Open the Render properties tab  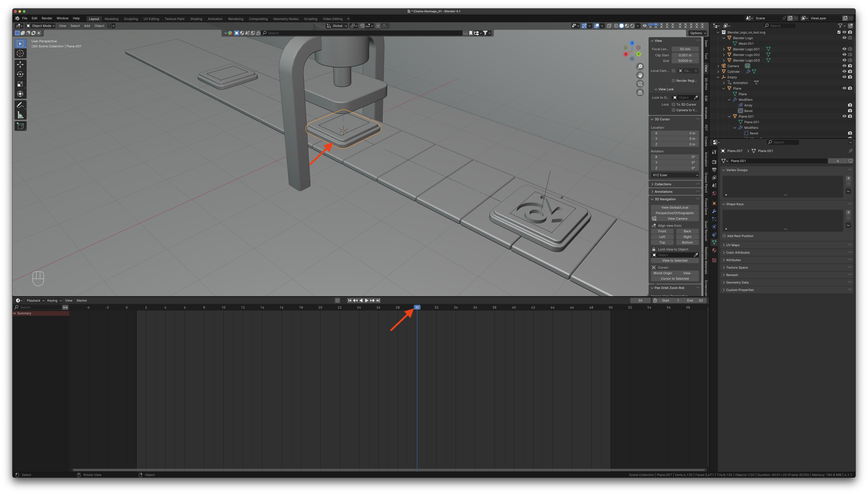pyautogui.click(x=714, y=162)
